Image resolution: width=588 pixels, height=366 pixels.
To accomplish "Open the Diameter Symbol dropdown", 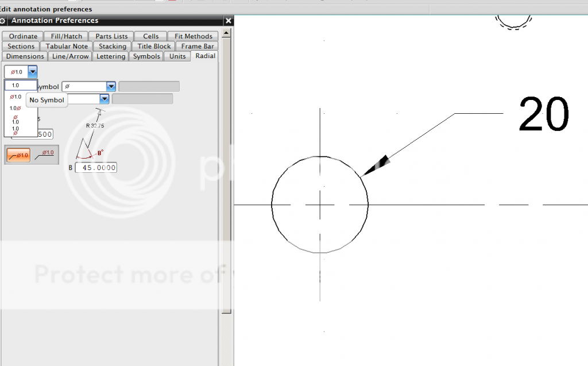I will click(x=111, y=86).
